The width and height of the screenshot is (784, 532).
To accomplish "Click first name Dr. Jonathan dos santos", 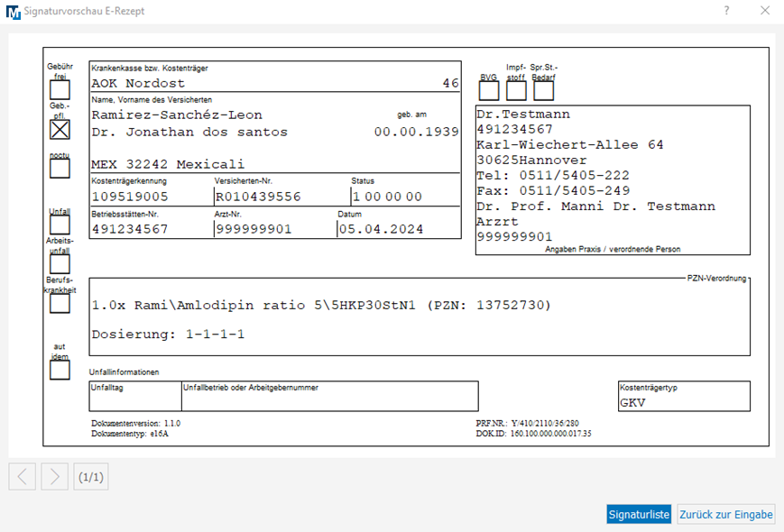I will [x=189, y=132].
